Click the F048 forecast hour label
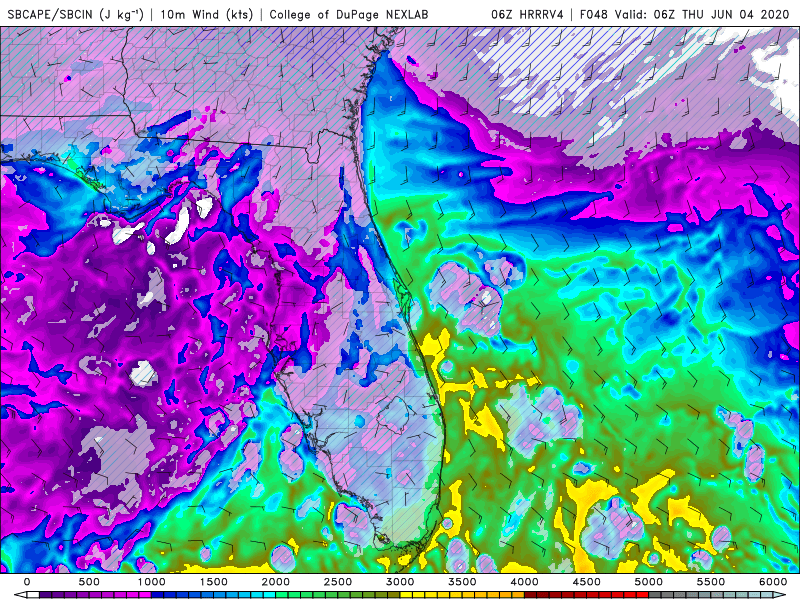Image resolution: width=800 pixels, height=600 pixels. click(x=593, y=14)
